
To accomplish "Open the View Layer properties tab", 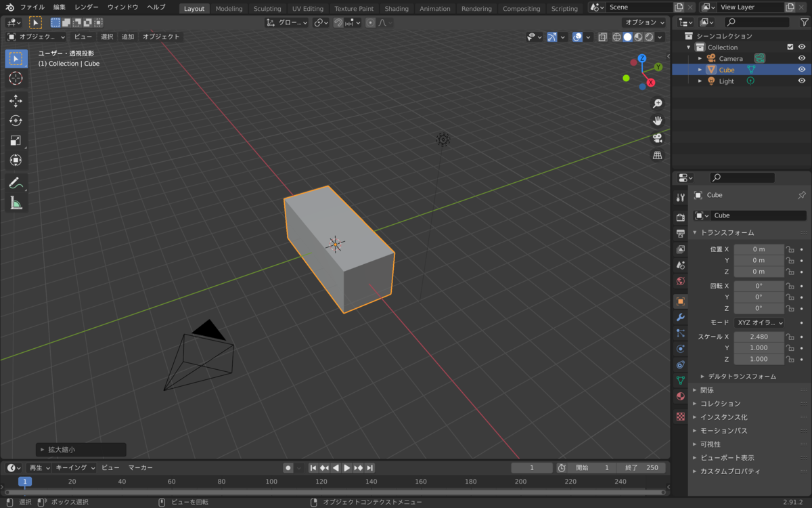I will pos(681,249).
